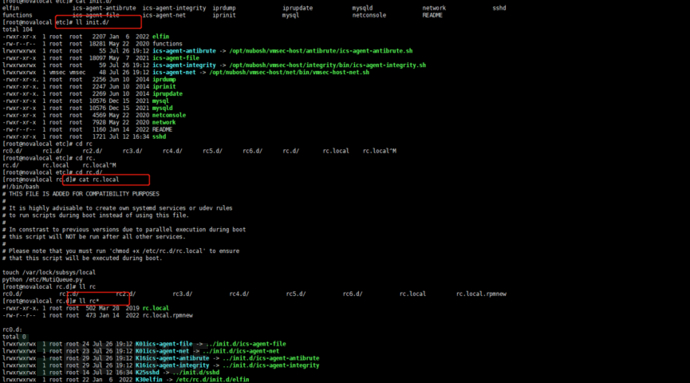Click the 'll rc*' command text
The image size is (690, 383).
89,301
